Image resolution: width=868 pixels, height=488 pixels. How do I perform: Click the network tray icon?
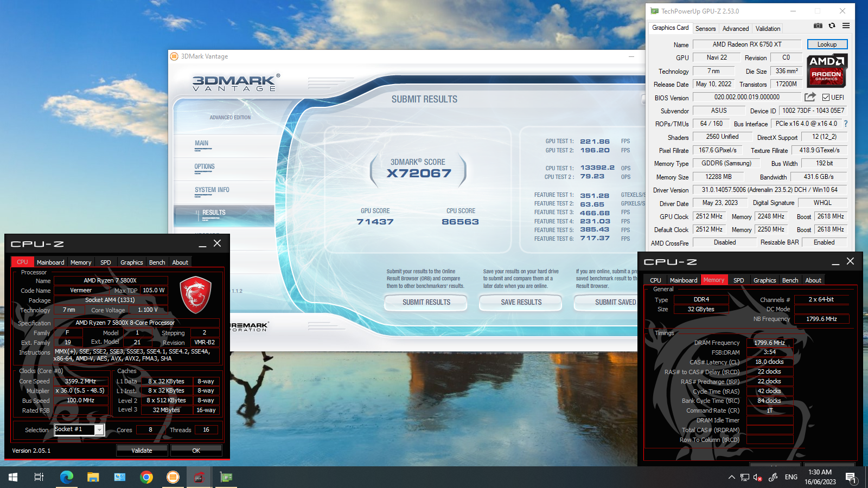(x=744, y=477)
